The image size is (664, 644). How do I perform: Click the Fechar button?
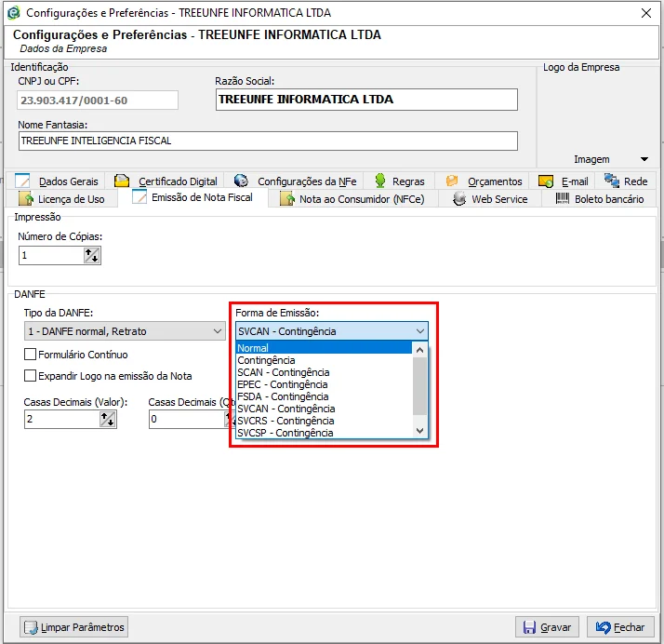[x=620, y=627]
